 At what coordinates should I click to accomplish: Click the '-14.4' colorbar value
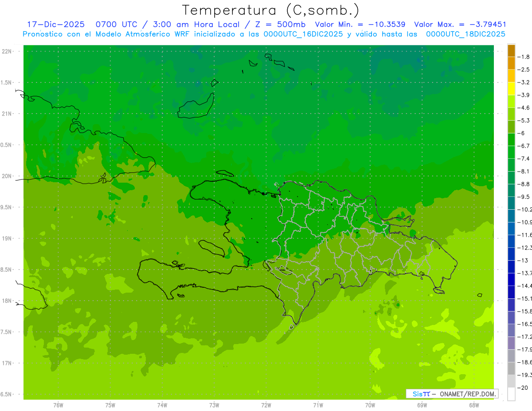click(x=525, y=286)
